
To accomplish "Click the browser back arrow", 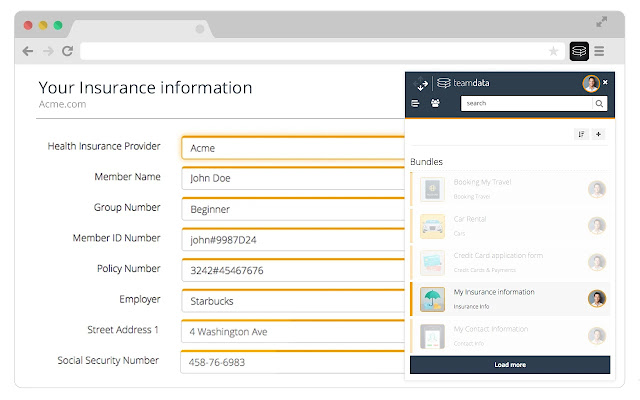I will click(x=28, y=50).
